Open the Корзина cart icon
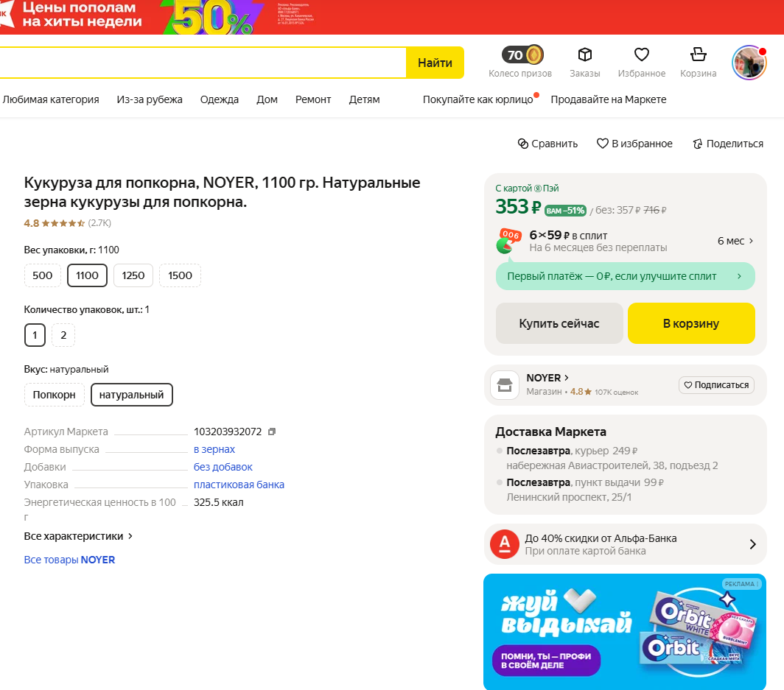Screen dimensions: 784x690 [x=698, y=55]
